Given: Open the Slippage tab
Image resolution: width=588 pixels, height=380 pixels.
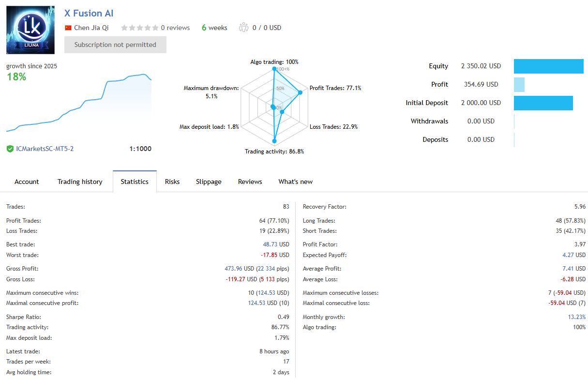Looking at the screenshot, I should pos(209,182).
